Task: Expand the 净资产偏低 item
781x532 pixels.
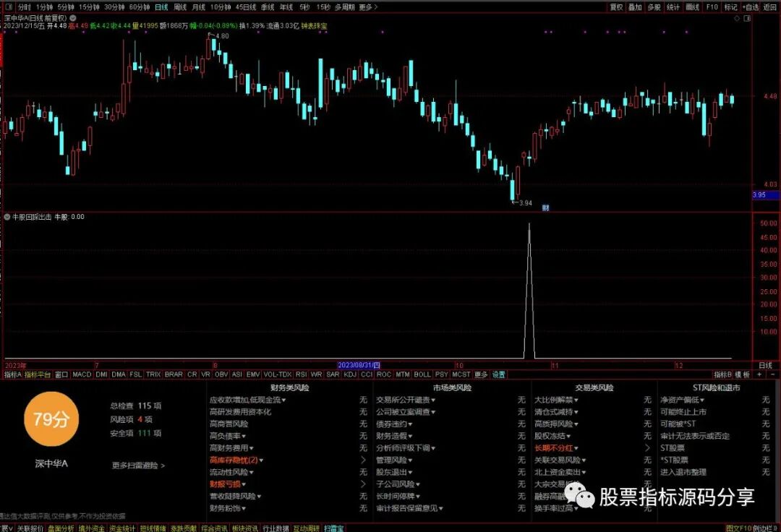Action: [x=683, y=400]
